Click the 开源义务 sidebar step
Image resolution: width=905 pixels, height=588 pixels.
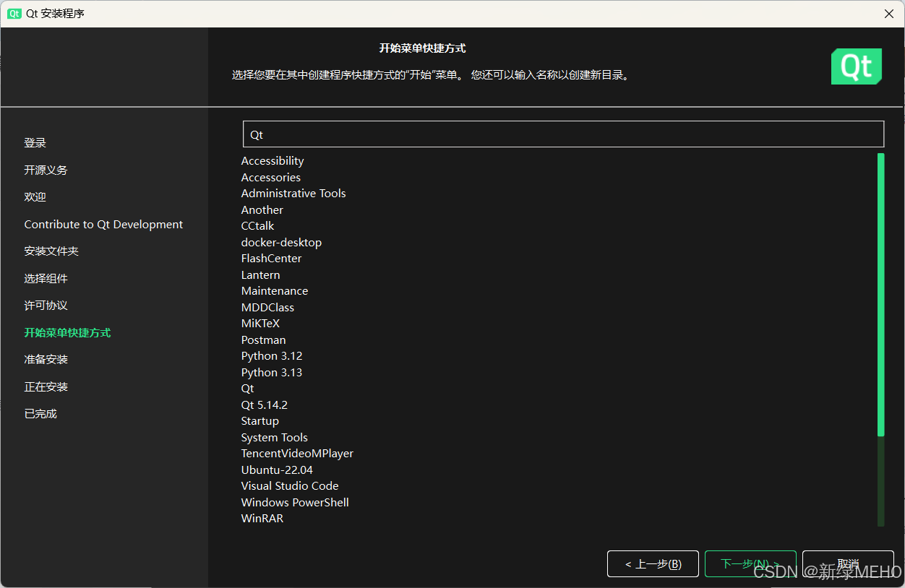(x=46, y=170)
